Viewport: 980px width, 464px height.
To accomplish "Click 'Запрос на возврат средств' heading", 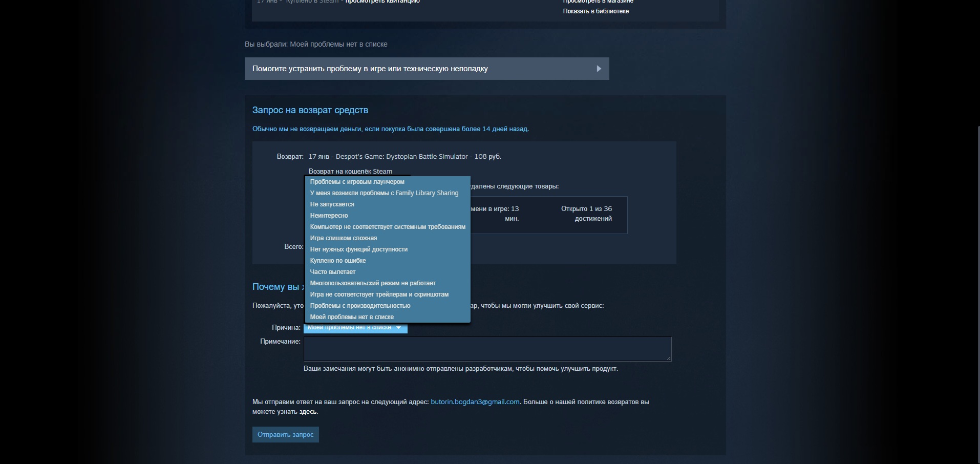I will click(310, 110).
